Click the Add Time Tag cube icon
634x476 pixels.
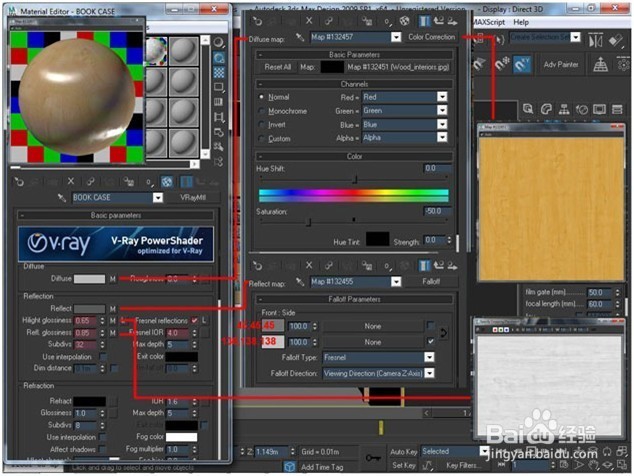pos(290,467)
